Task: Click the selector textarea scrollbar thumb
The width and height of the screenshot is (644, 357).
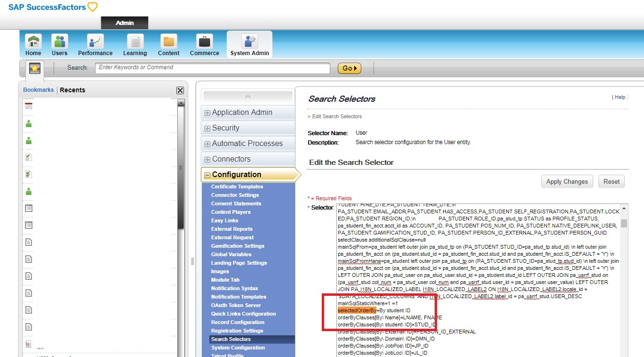Action: (624, 223)
